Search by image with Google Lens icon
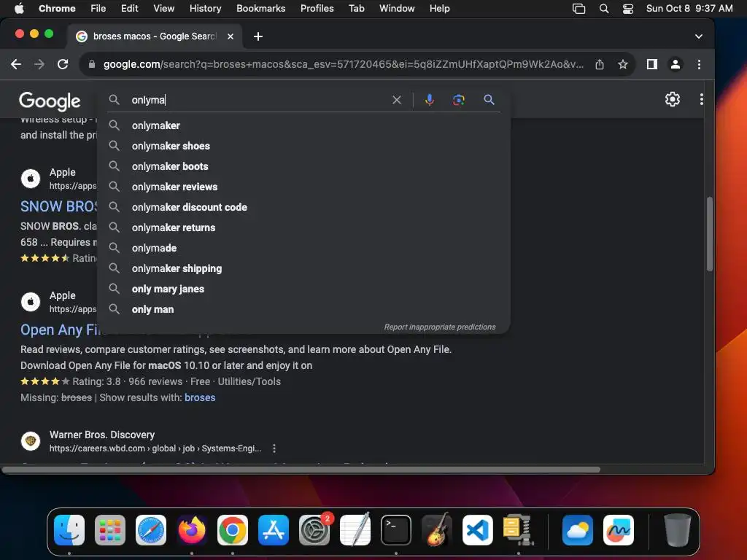Screen dimensions: 747x560 coord(458,99)
